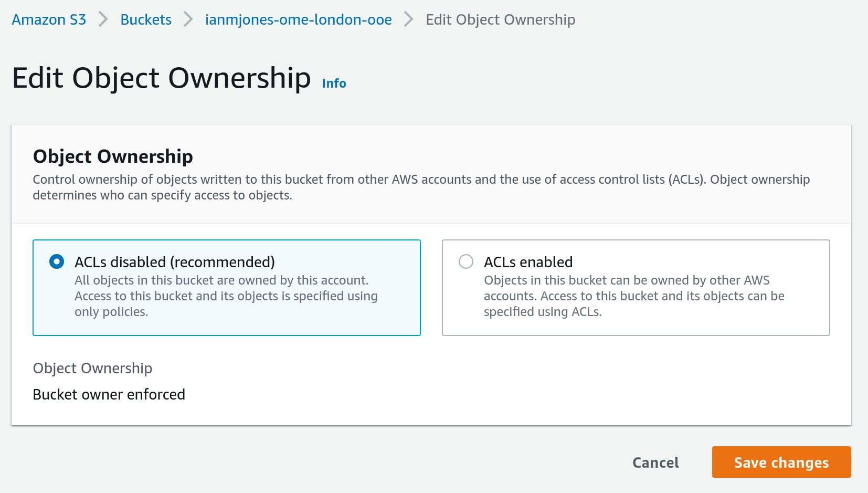Click the Edit Object Ownership page title
Viewport: 868px width, 493px height.
(161, 78)
